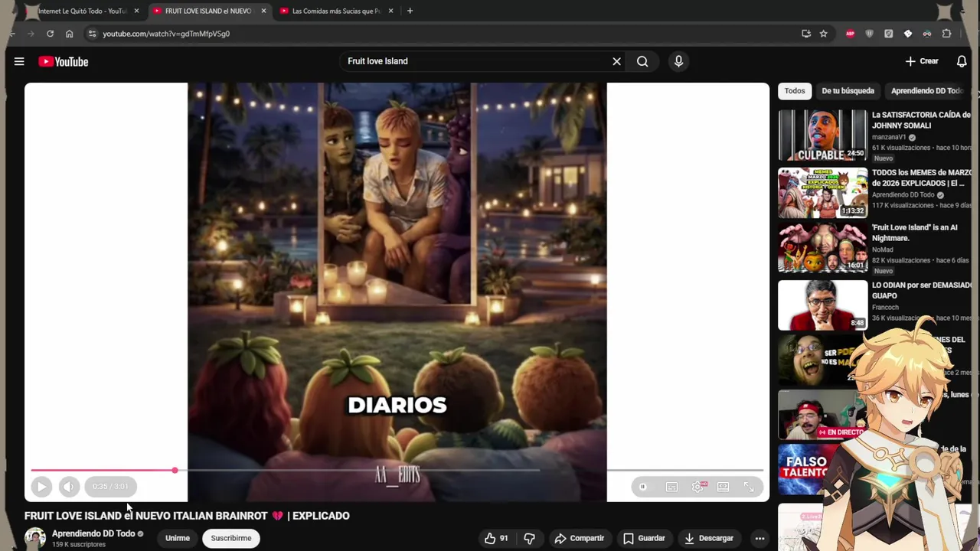This screenshot has height=551, width=980.
Task: View site information icon in address bar
Action: click(x=92, y=34)
